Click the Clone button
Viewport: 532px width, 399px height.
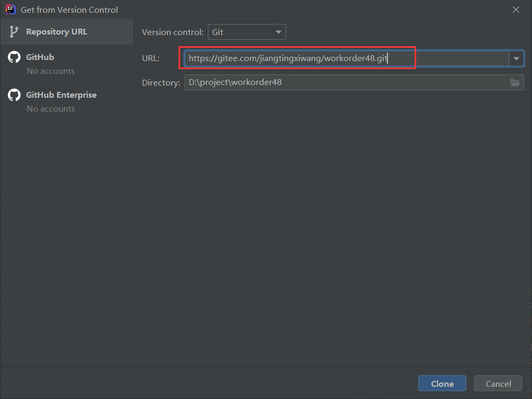[442, 384]
